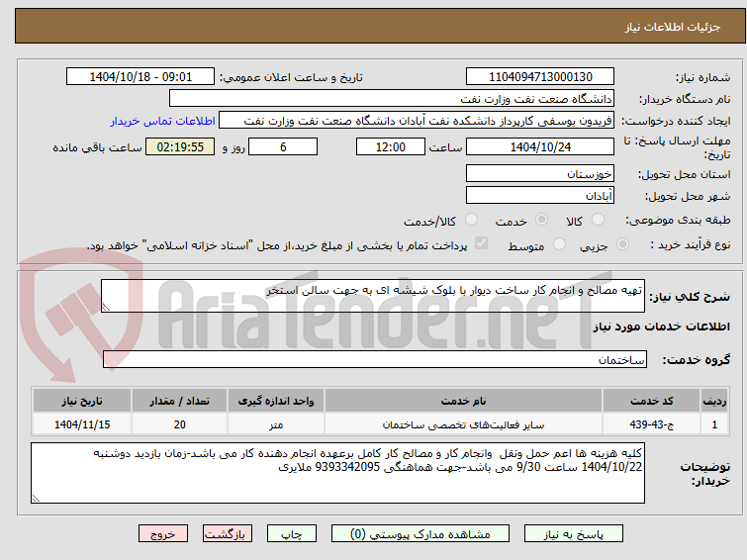Click the شماره نیاز number field
747x560 pixels.
click(x=540, y=77)
